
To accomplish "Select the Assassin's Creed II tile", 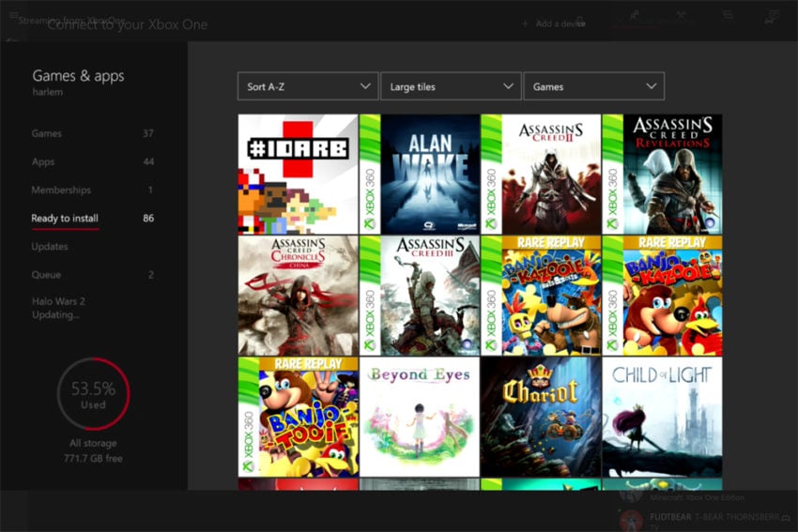I will click(541, 174).
